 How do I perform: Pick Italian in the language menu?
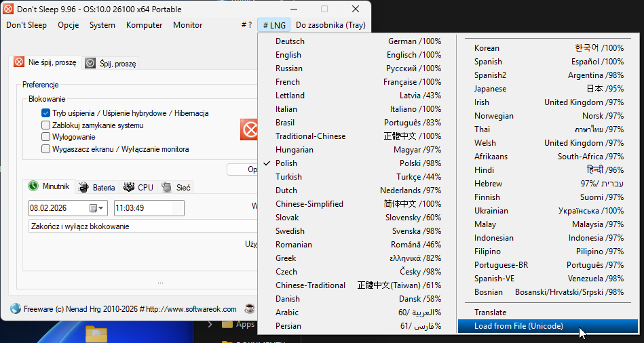356,109
